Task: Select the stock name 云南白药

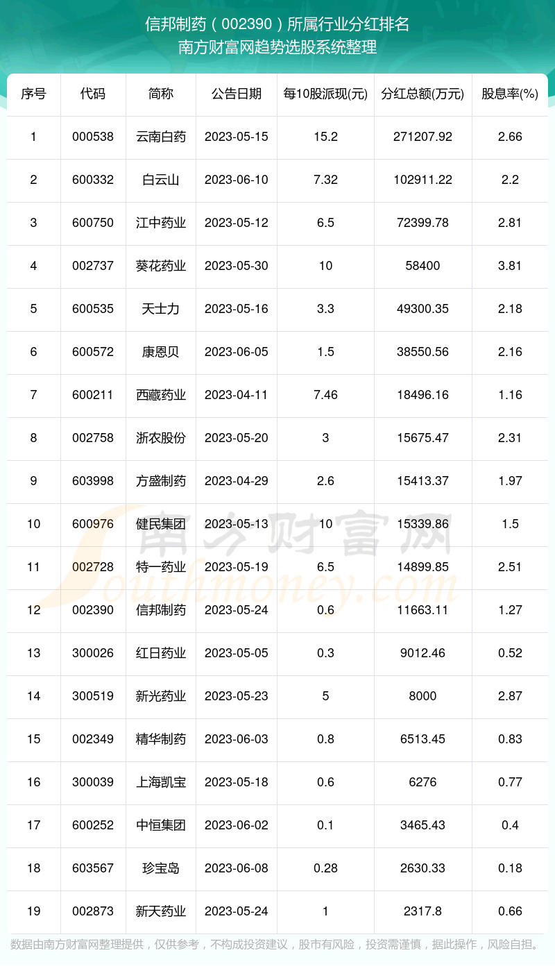Action: [x=161, y=137]
